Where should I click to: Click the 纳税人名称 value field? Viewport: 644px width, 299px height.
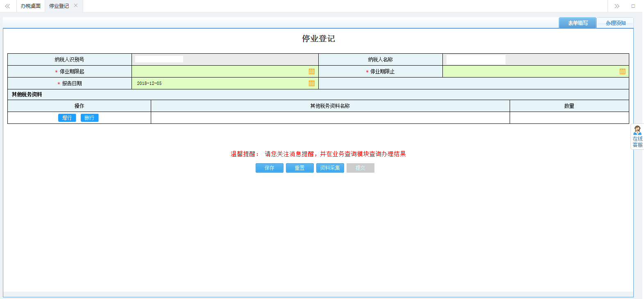tap(536, 59)
